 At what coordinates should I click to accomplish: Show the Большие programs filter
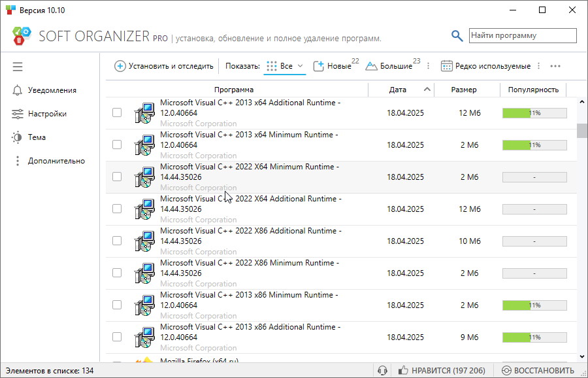(393, 66)
